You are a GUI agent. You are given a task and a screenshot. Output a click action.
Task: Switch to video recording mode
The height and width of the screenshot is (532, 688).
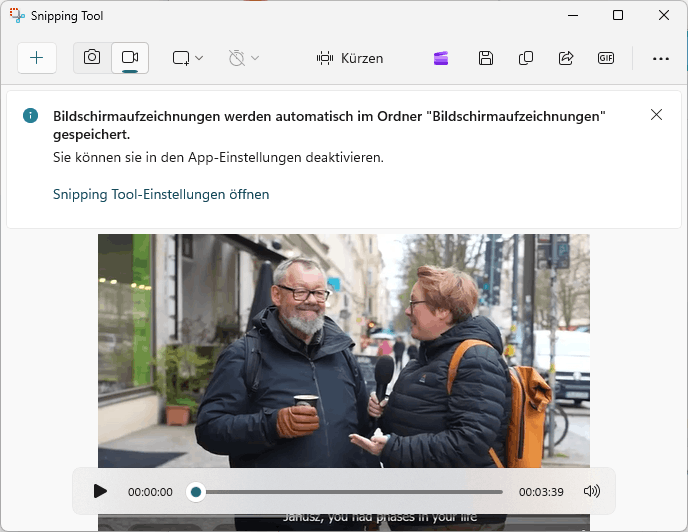(130, 58)
